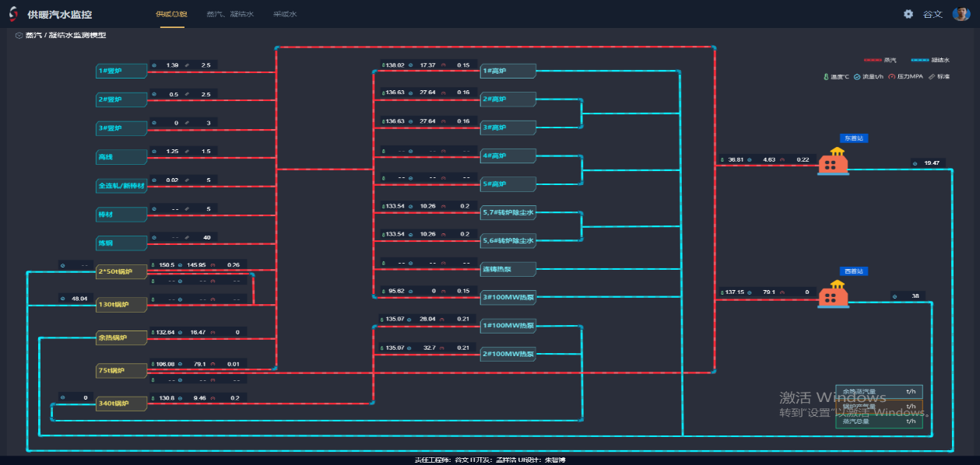Click the ruler 标准 legend icon
Viewport: 980px width, 465px height.
(933, 77)
